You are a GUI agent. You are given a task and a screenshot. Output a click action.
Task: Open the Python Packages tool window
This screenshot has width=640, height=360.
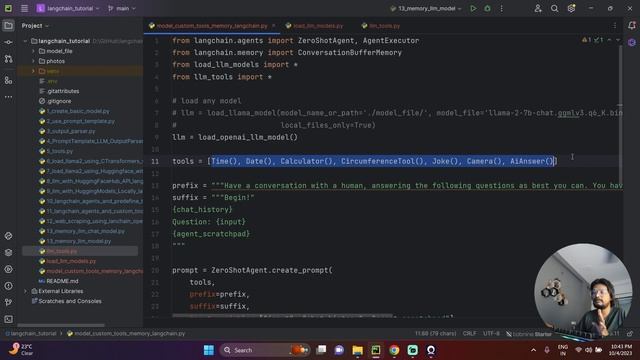[x=8, y=236]
